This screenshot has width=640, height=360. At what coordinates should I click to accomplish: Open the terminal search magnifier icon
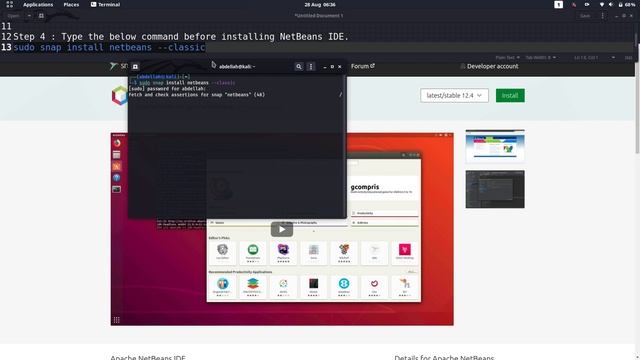click(299, 67)
